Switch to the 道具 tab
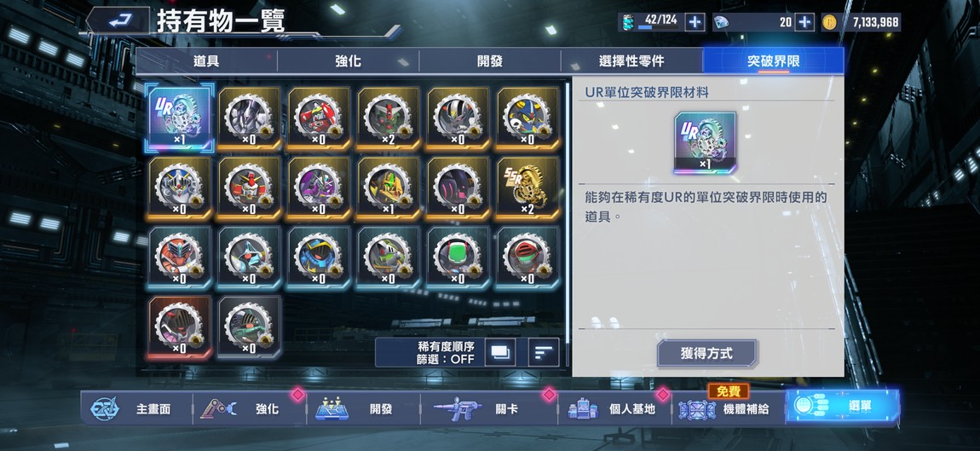980x451 pixels. click(x=206, y=61)
